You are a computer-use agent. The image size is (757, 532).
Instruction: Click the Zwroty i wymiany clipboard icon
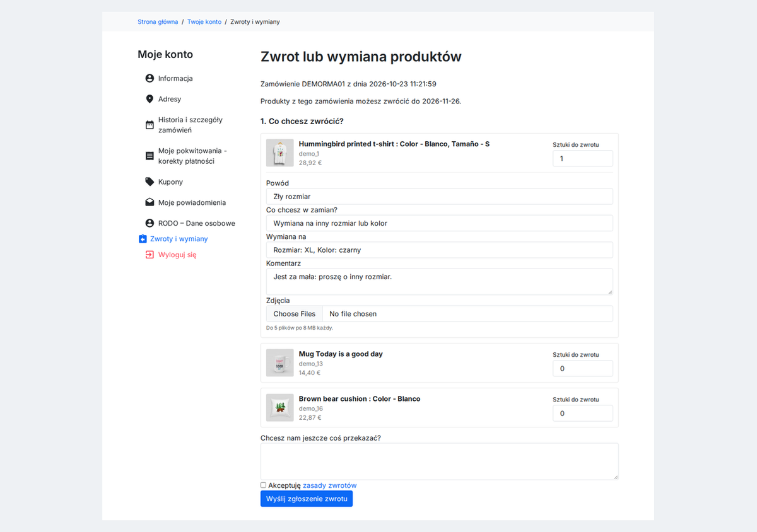click(x=142, y=239)
